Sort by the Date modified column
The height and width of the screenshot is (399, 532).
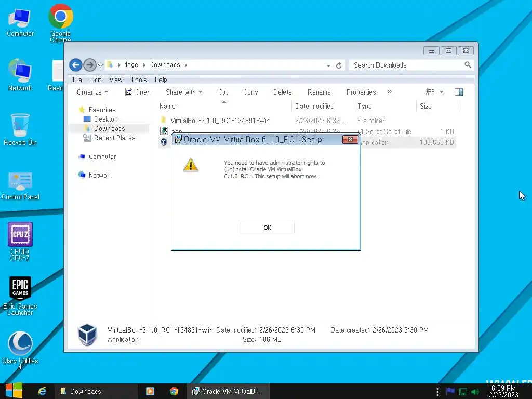[x=322, y=106]
